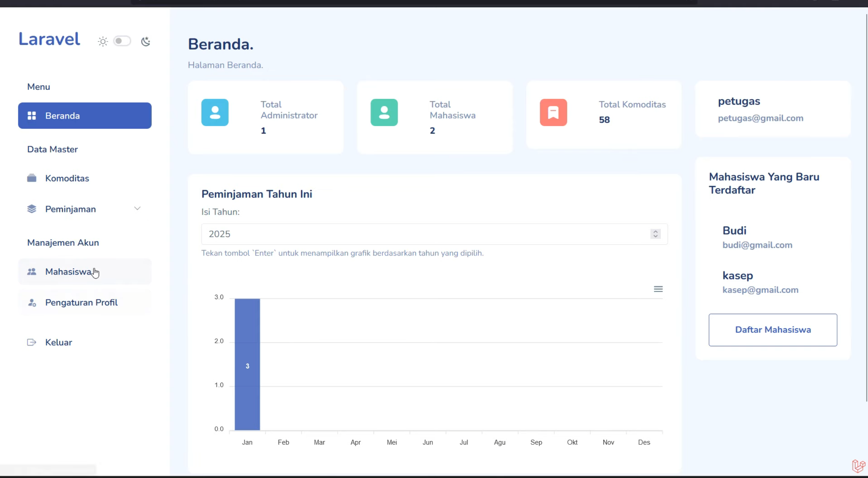Click Keluar to log out
This screenshot has height=478, width=868.
point(58,342)
